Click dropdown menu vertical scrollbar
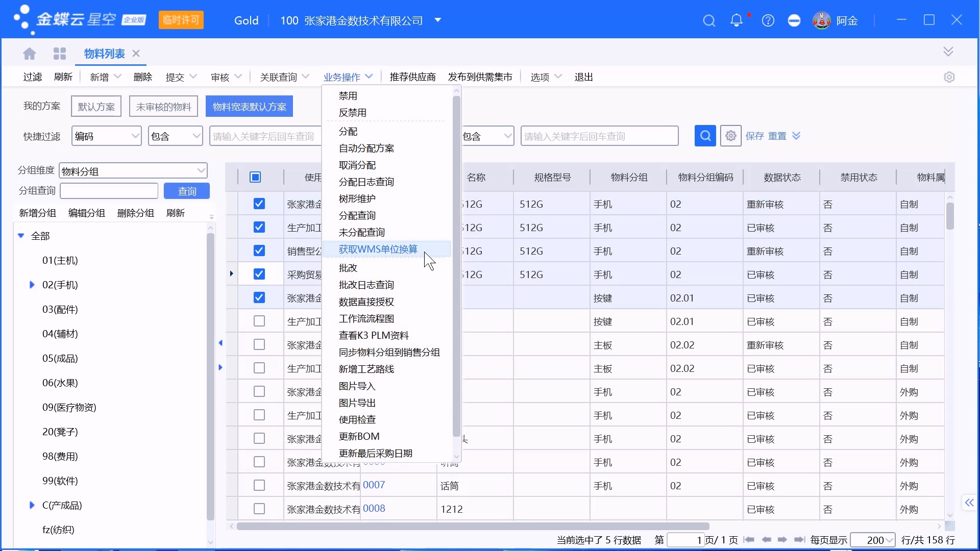The width and height of the screenshot is (980, 551). (456, 265)
